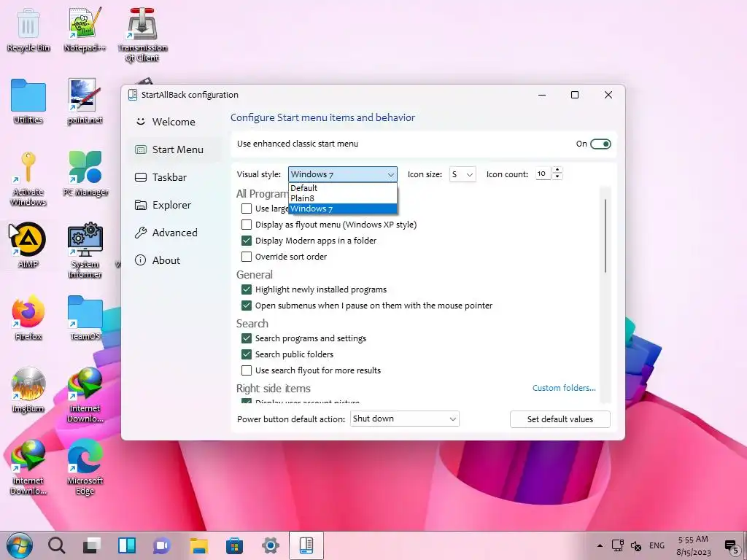Increase the Icon count spinner
The width and height of the screenshot is (747, 560).
point(557,170)
